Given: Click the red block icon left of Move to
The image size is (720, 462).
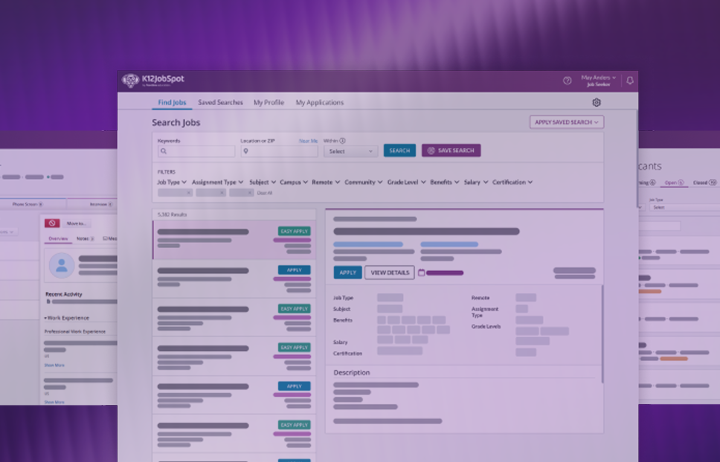Looking at the screenshot, I should (52, 223).
